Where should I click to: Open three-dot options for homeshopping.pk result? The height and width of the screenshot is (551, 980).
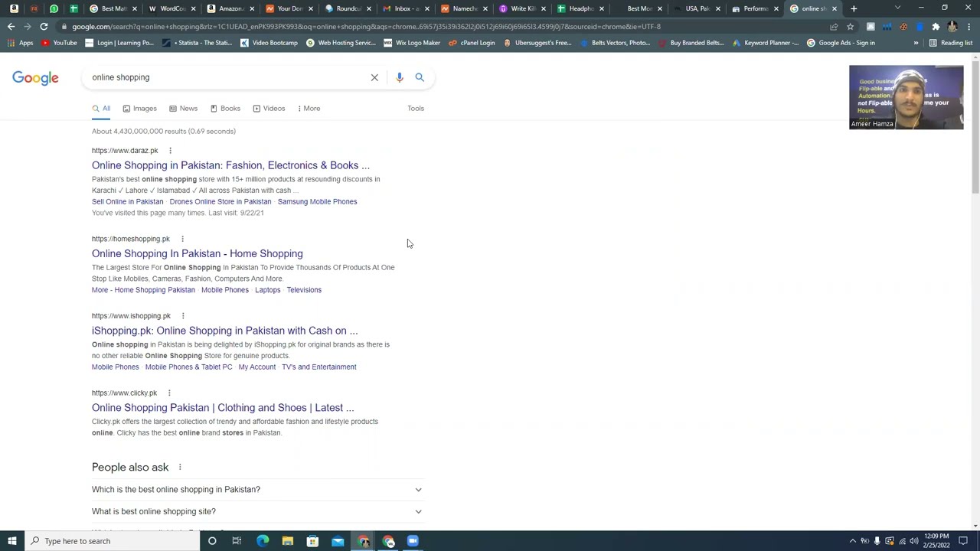tap(182, 239)
